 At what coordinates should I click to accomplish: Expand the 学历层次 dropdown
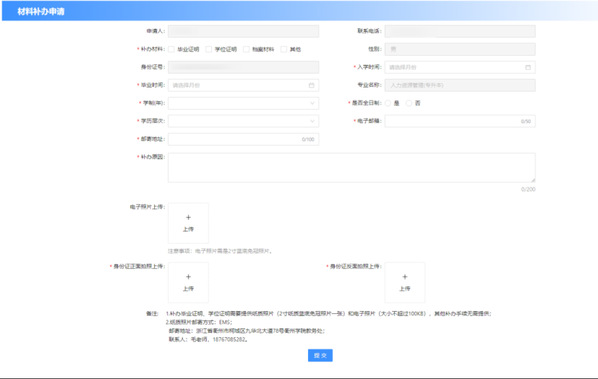point(243,121)
